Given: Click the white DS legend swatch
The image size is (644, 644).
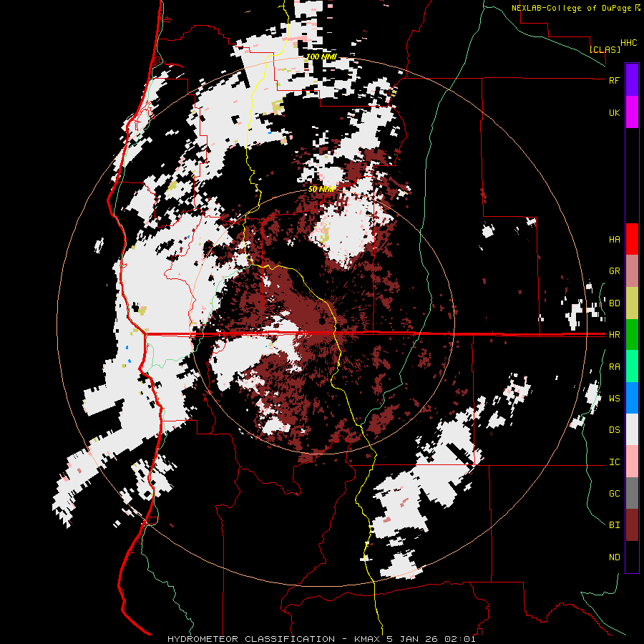Looking at the screenshot, I should pyautogui.click(x=632, y=429).
